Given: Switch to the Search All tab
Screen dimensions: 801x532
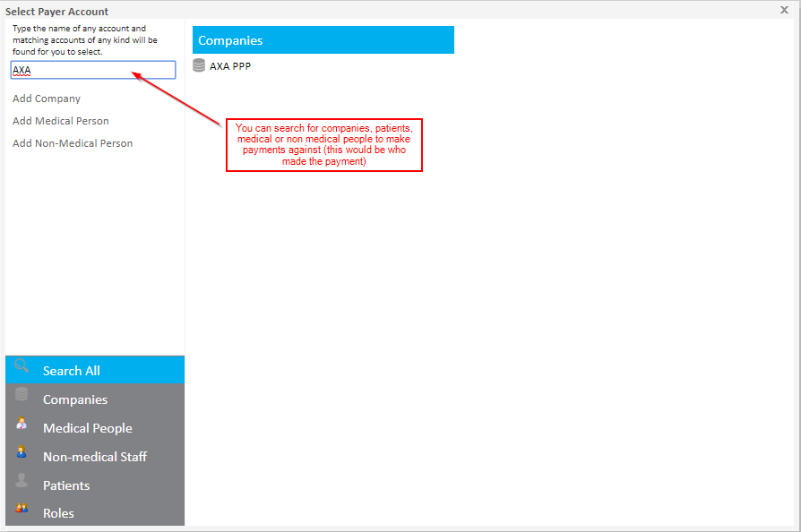Looking at the screenshot, I should 72,371.
